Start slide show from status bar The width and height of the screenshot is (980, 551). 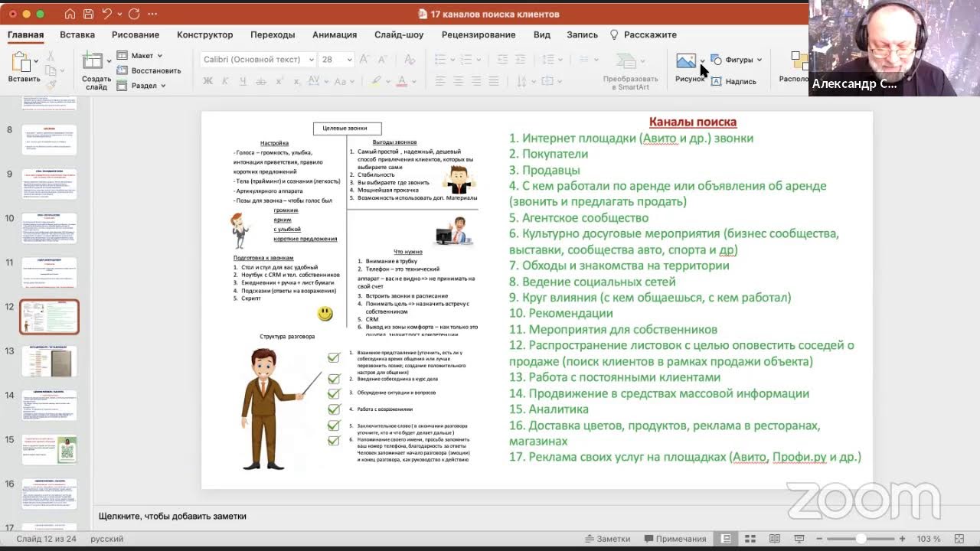pyautogui.click(x=799, y=539)
